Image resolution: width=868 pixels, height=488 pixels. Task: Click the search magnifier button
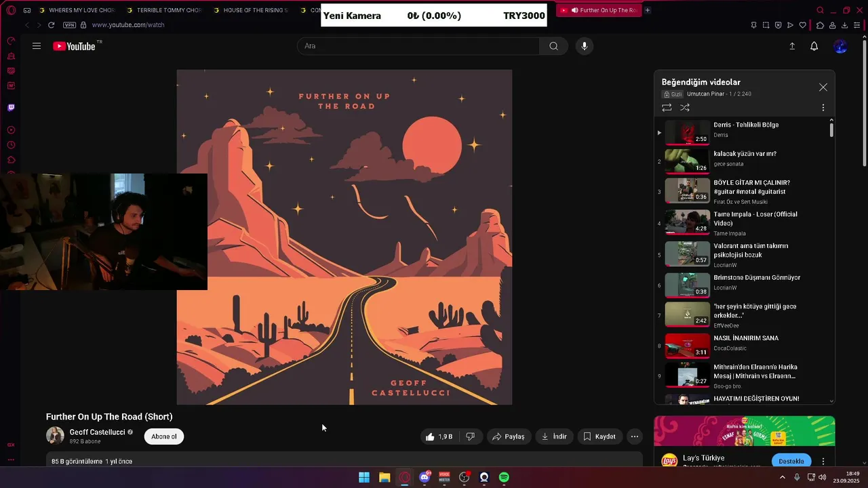pyautogui.click(x=553, y=46)
